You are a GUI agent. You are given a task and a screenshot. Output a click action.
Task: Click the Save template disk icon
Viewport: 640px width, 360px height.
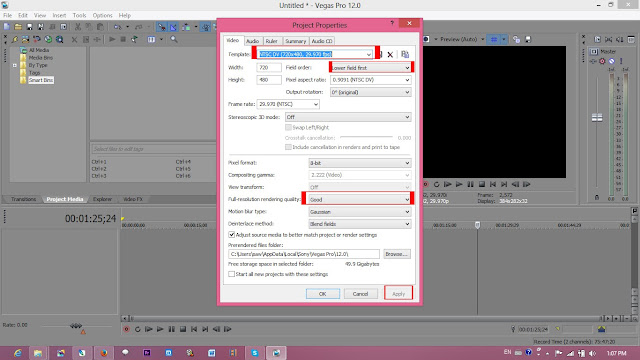(x=380, y=54)
